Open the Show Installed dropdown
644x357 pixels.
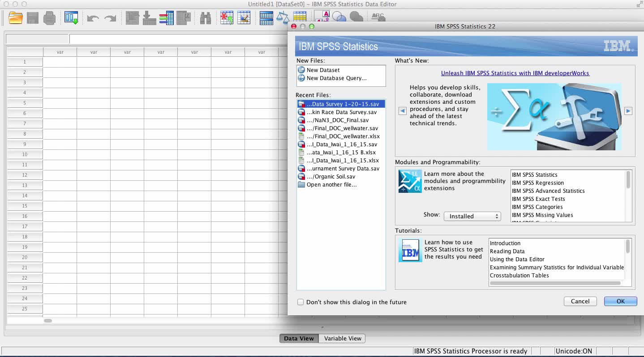472,216
